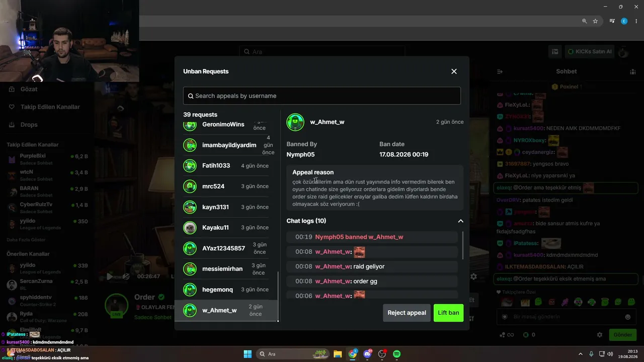Image resolution: width=644 pixels, height=362 pixels.
Task: Click the KICKs Satın Al button
Action: click(x=590, y=52)
